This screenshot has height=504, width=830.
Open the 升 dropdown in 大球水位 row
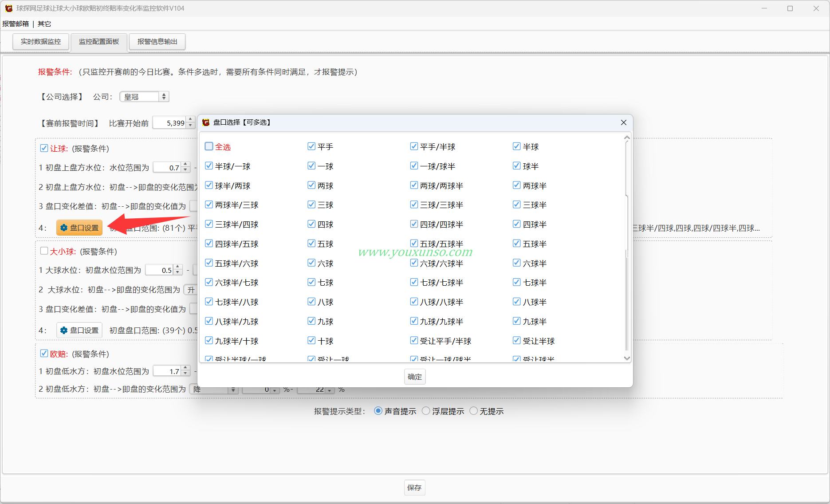[191, 290]
